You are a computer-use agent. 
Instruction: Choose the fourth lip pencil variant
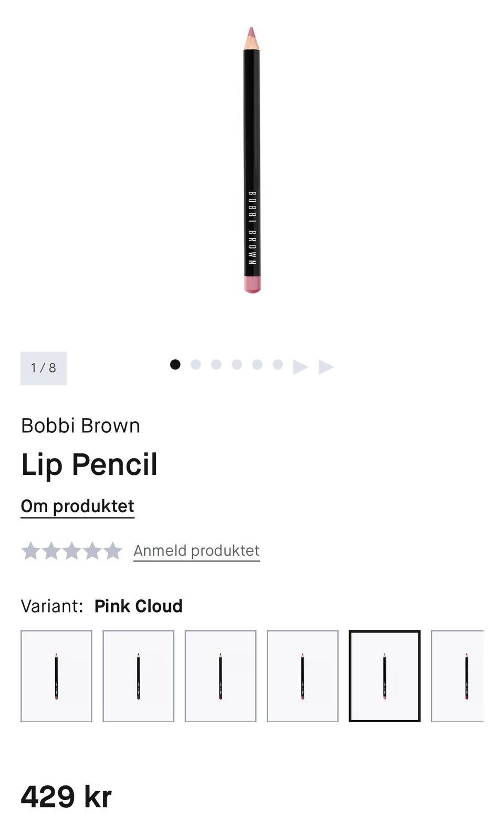(x=302, y=676)
